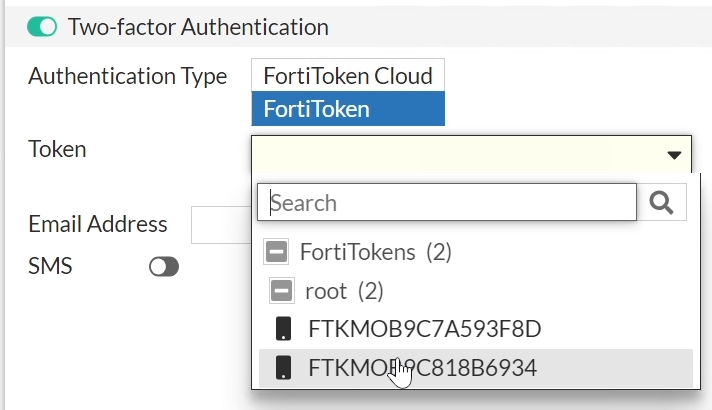Click into the token Search field
Screen dimensions: 712x410
447,203
